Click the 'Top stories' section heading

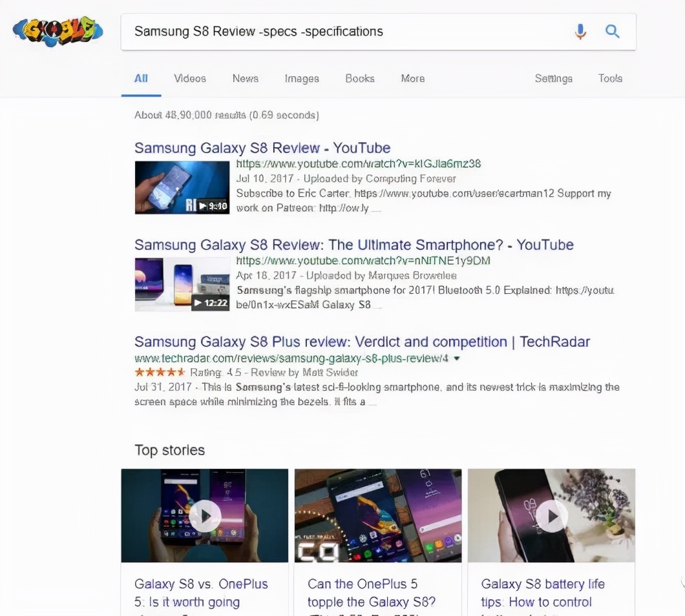point(169,450)
